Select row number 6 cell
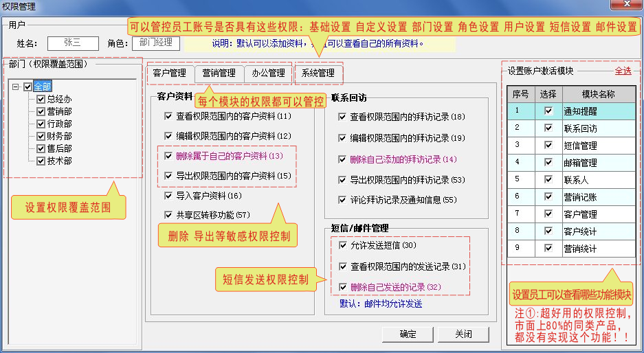 click(x=521, y=197)
